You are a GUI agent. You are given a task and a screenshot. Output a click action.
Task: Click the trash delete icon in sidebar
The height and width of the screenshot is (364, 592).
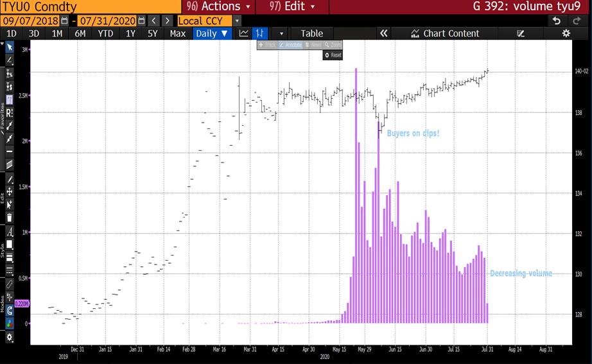[9, 218]
